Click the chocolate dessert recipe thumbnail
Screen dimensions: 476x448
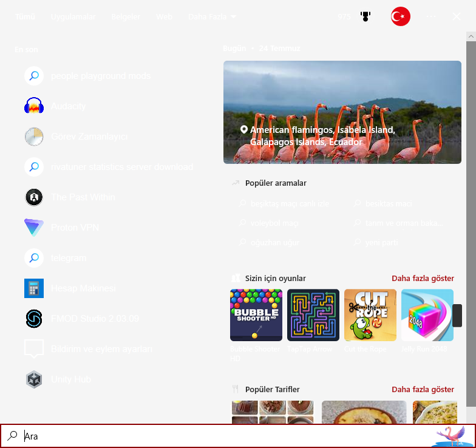272,412
